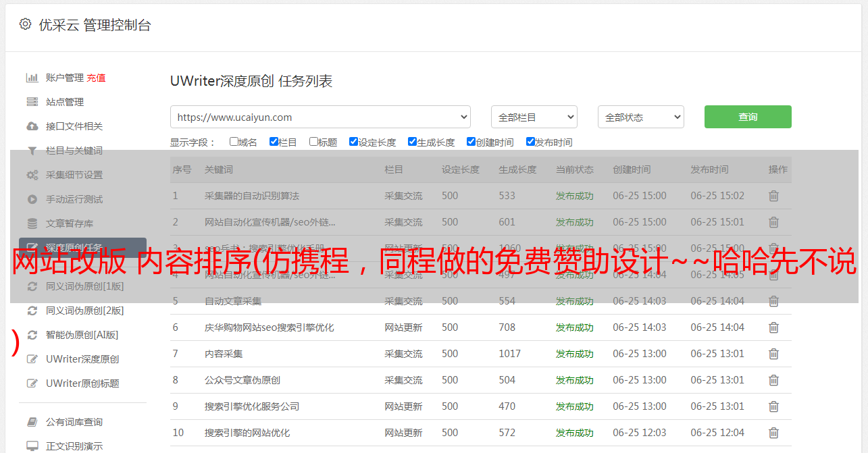868x453 pixels.
Task: Delete task 10 搜索引擎的网站优化 with its trash icon
Action: (773, 433)
